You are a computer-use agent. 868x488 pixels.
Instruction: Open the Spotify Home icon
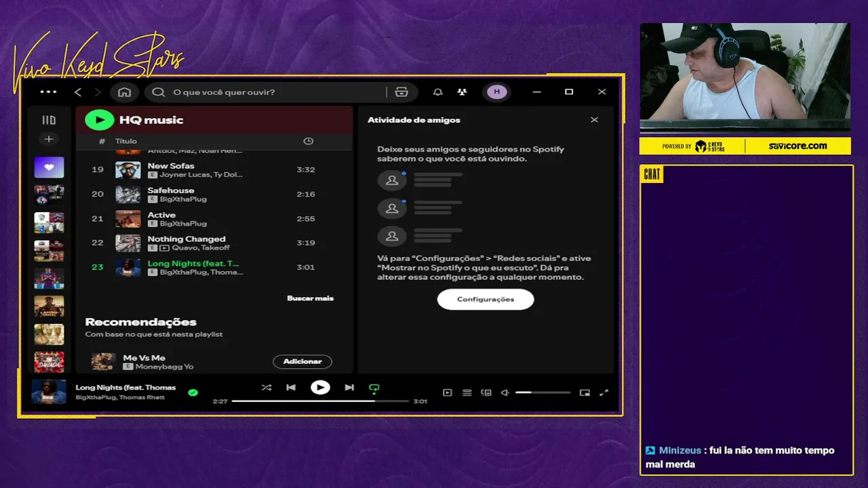tap(124, 92)
